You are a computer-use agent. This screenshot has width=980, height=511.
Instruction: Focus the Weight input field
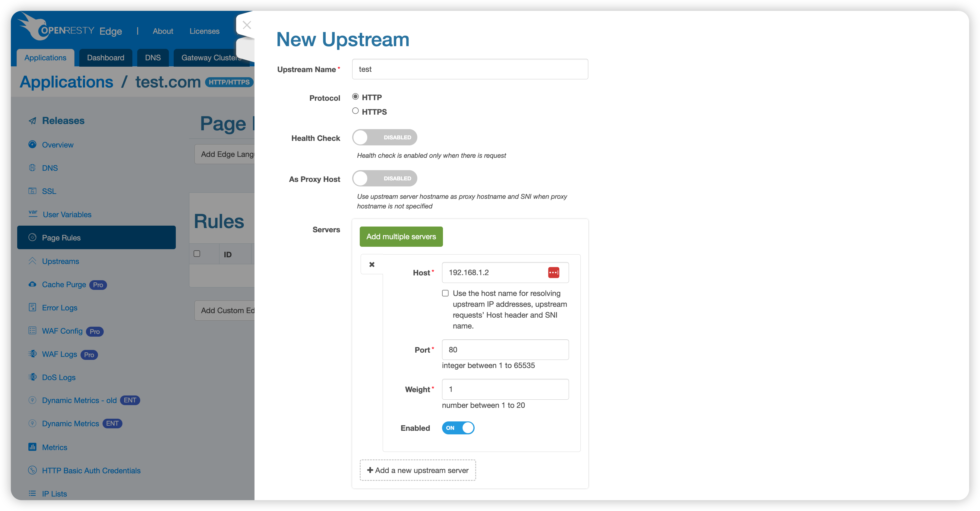tap(505, 389)
